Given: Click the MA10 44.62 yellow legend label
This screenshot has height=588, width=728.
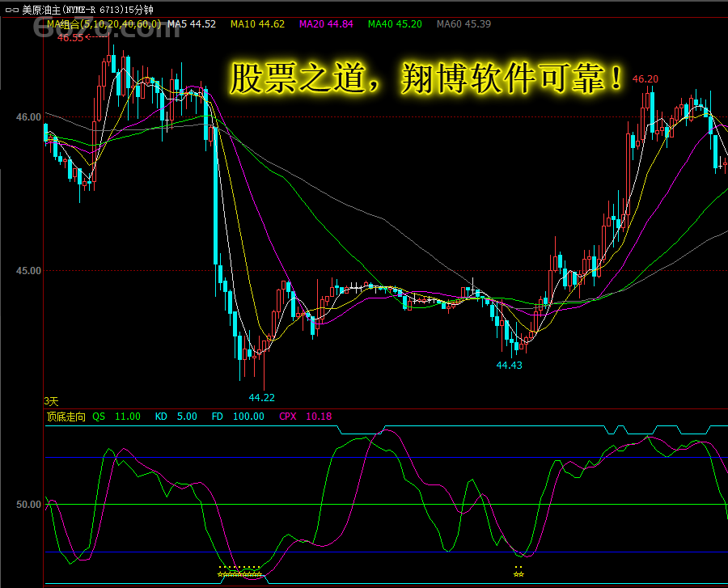Looking at the screenshot, I should pos(257,24).
